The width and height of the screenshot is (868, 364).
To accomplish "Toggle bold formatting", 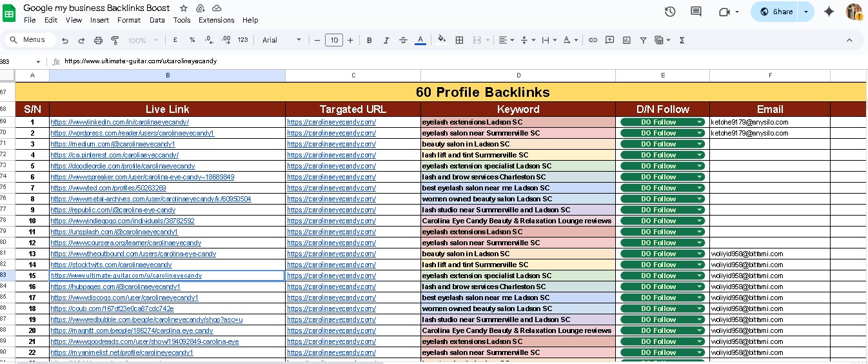I will click(x=370, y=40).
